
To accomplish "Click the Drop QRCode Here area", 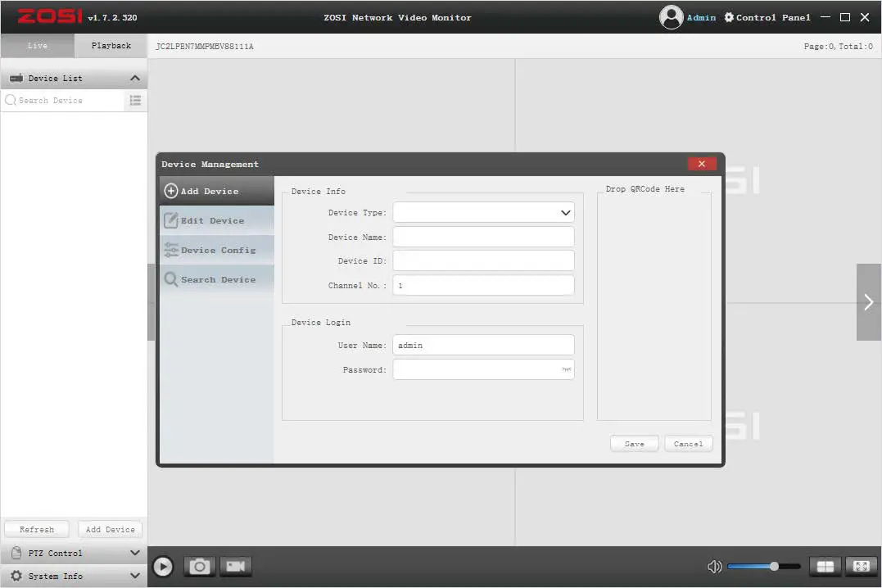I will click(654, 306).
